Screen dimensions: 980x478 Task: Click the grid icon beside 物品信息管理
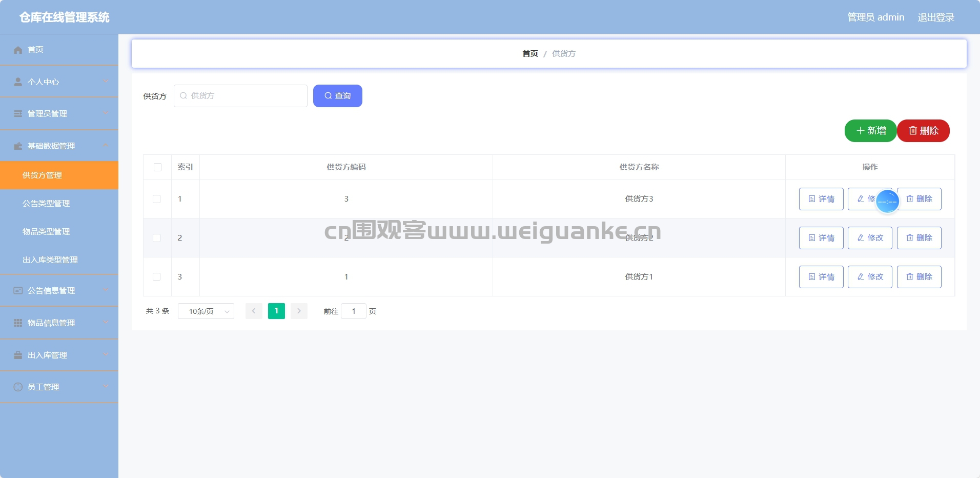click(18, 323)
